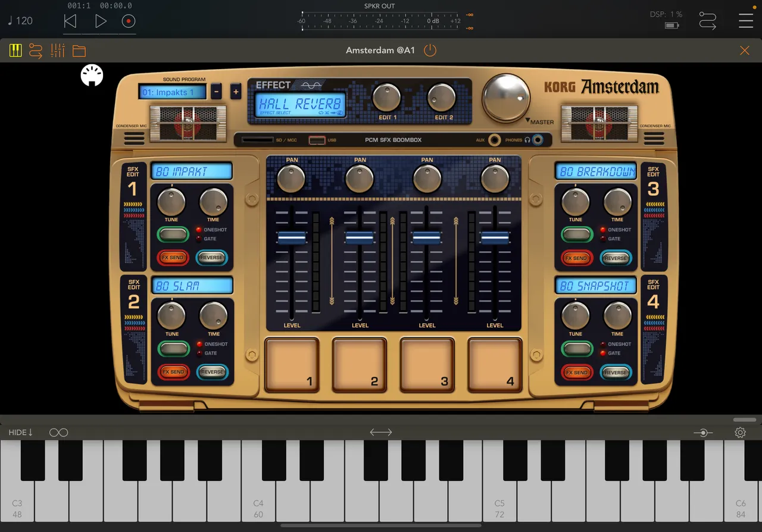Click the SFX 2 TUNE knob

coord(171,316)
